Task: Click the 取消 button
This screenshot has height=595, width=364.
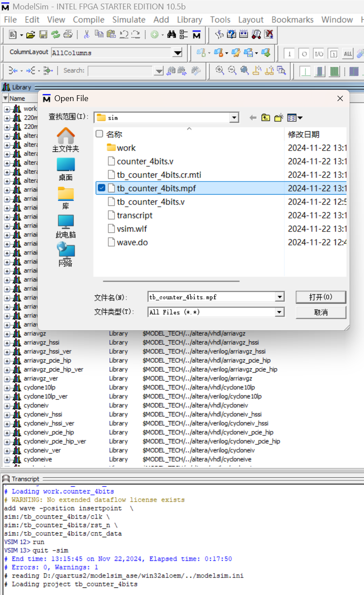Action: [x=321, y=312]
